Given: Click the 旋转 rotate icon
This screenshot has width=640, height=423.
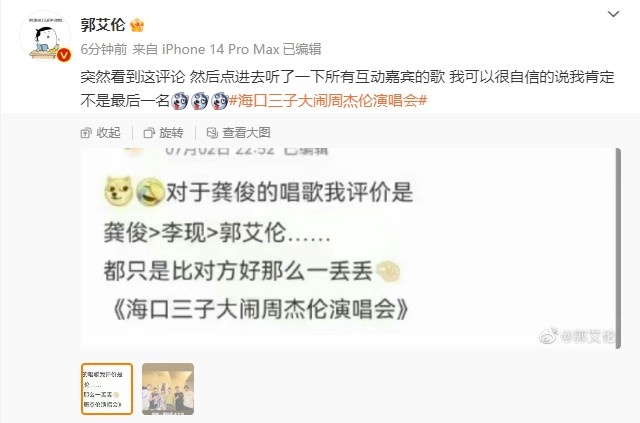Looking at the screenshot, I should [149, 133].
